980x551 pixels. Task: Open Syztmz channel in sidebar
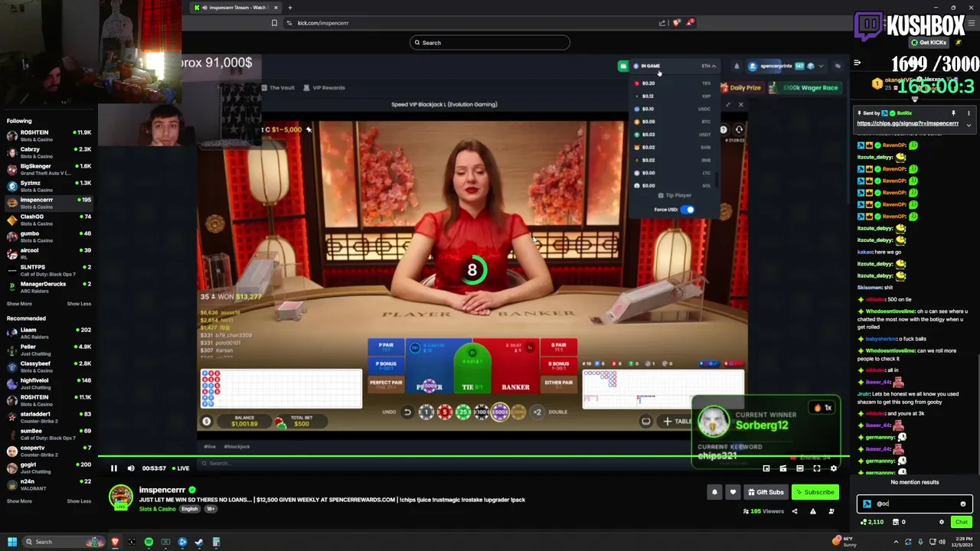point(49,186)
